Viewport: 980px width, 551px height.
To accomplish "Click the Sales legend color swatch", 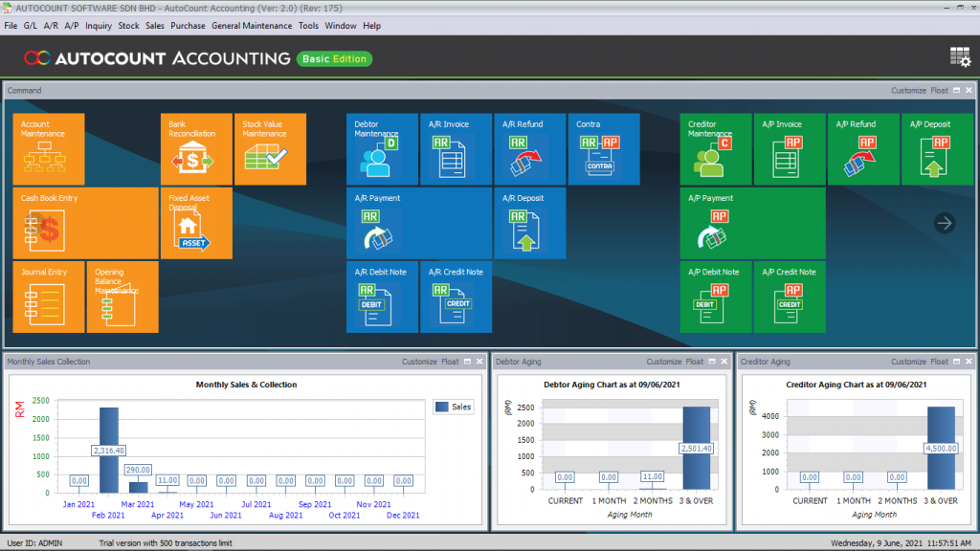I will tap(442, 407).
